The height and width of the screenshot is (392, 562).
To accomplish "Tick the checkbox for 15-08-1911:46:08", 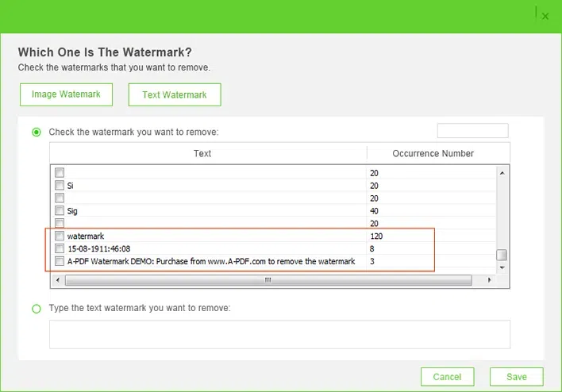I will coord(60,249).
